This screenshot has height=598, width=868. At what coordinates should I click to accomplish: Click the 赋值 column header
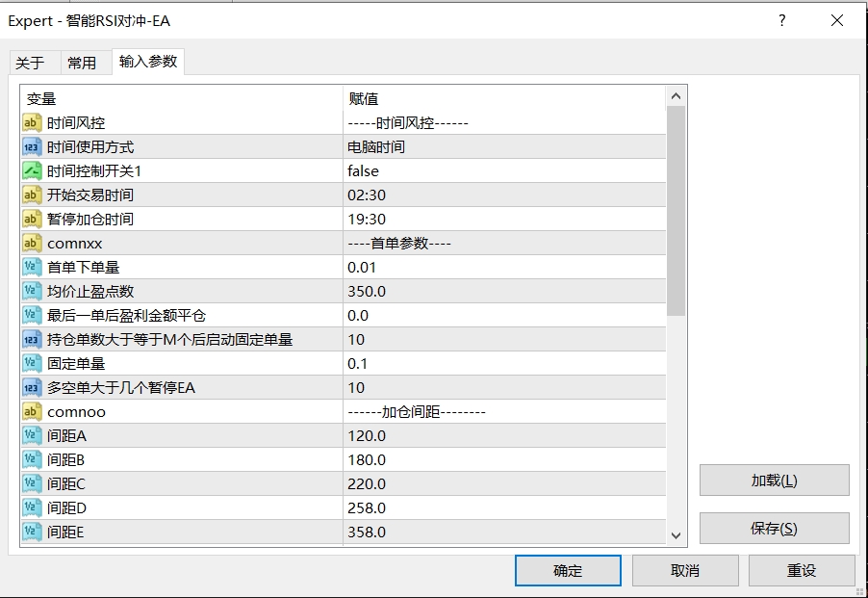pyautogui.click(x=504, y=98)
